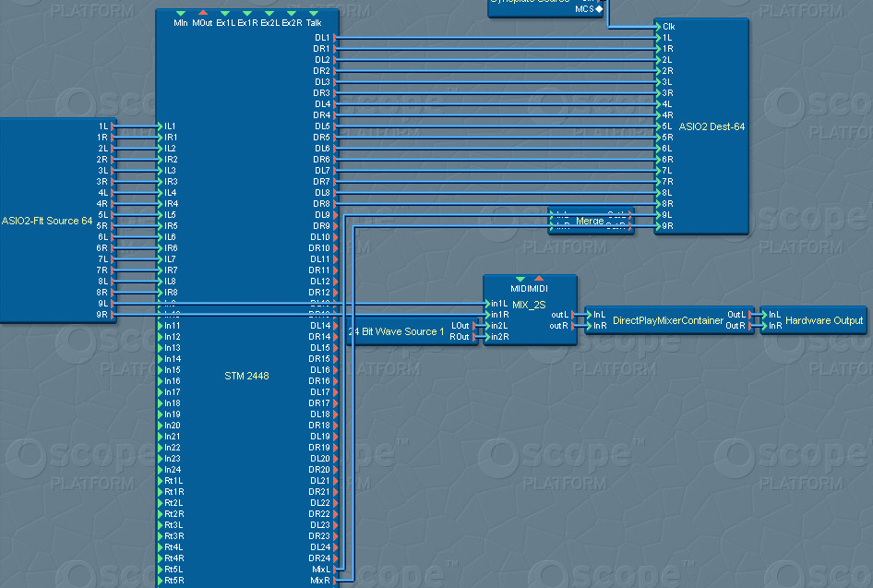Click the OutL output on DirectPlayMixerContainer

pos(750,315)
